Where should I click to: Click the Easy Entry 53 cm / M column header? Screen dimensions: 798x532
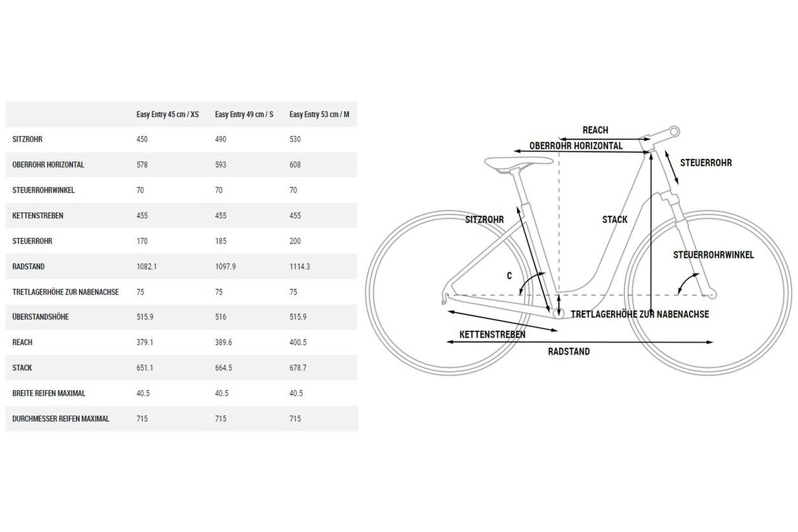(x=319, y=115)
